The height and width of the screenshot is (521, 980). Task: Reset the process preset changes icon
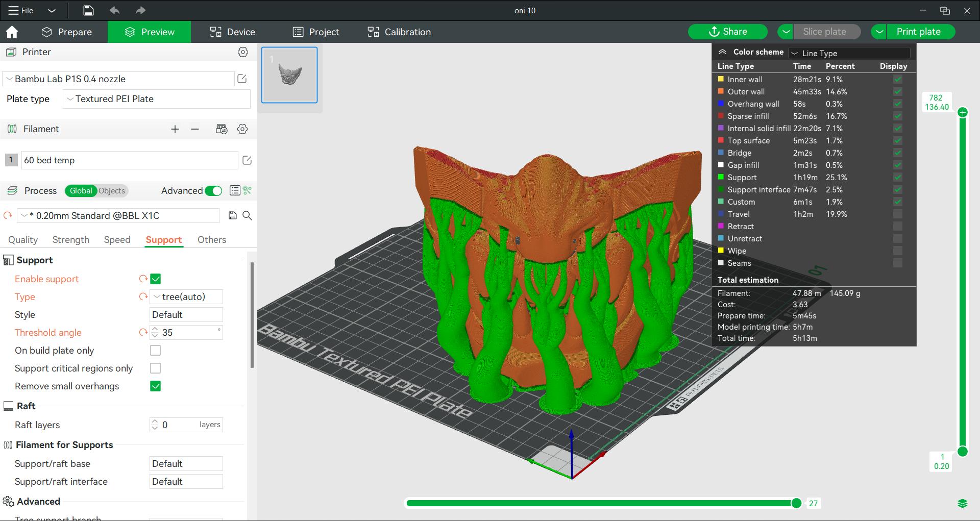(8, 215)
